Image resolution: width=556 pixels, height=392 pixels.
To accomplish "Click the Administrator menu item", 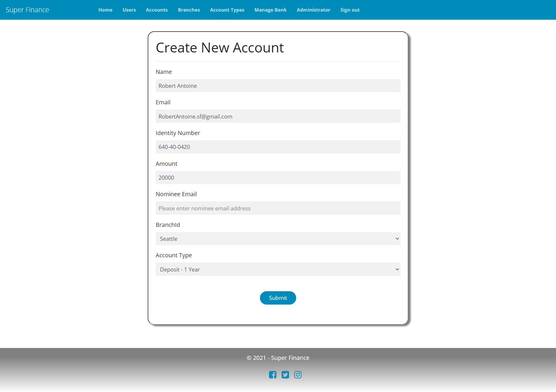I will [313, 10].
